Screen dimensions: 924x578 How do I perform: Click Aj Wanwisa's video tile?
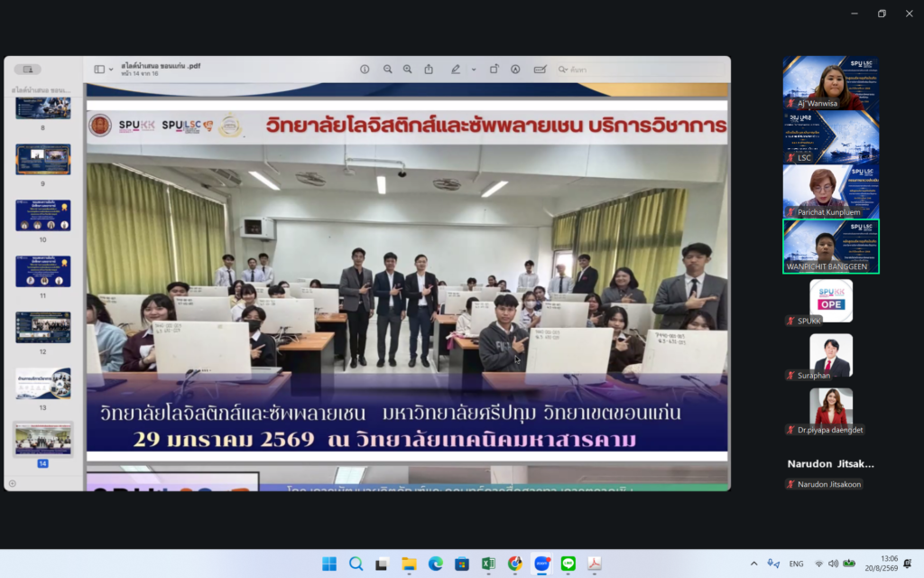[x=831, y=82]
